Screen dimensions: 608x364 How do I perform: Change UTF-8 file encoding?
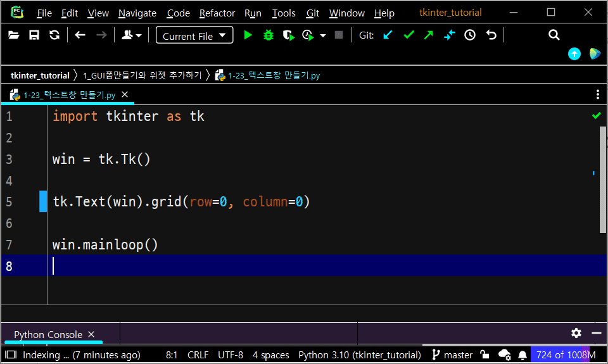coord(231,355)
